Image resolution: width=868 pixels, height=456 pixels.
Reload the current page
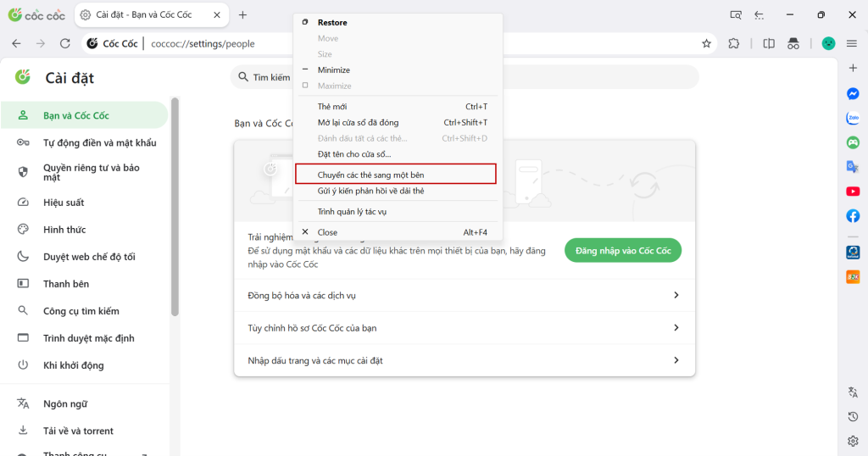tap(64, 44)
